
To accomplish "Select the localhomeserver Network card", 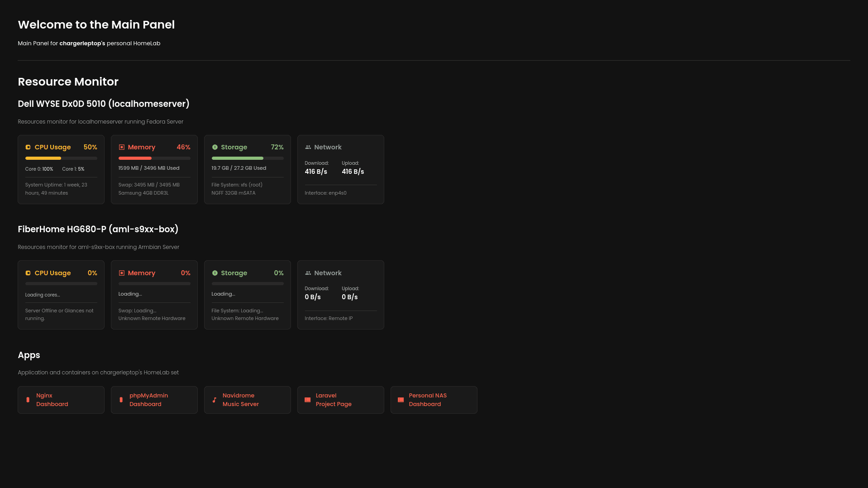I will click(x=341, y=169).
